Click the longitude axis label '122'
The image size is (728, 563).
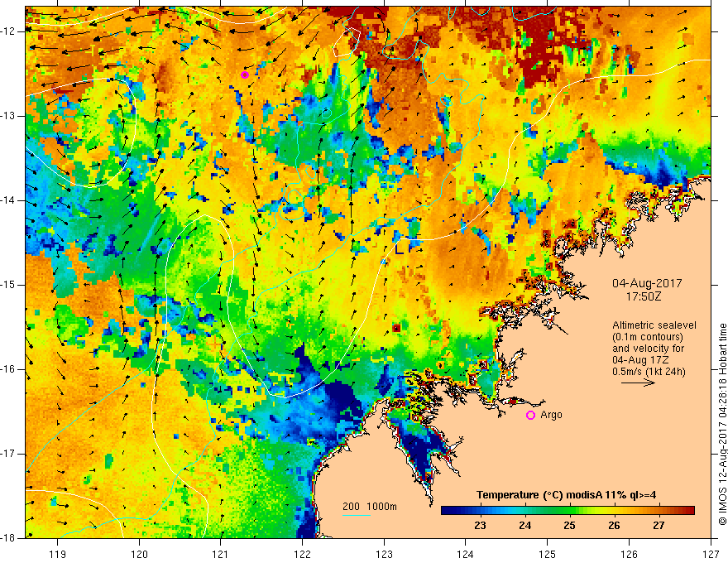pos(302,554)
